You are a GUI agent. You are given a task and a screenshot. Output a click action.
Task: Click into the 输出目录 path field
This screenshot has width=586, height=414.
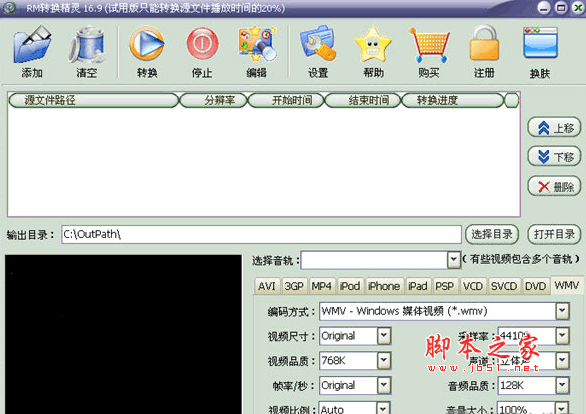point(261,234)
